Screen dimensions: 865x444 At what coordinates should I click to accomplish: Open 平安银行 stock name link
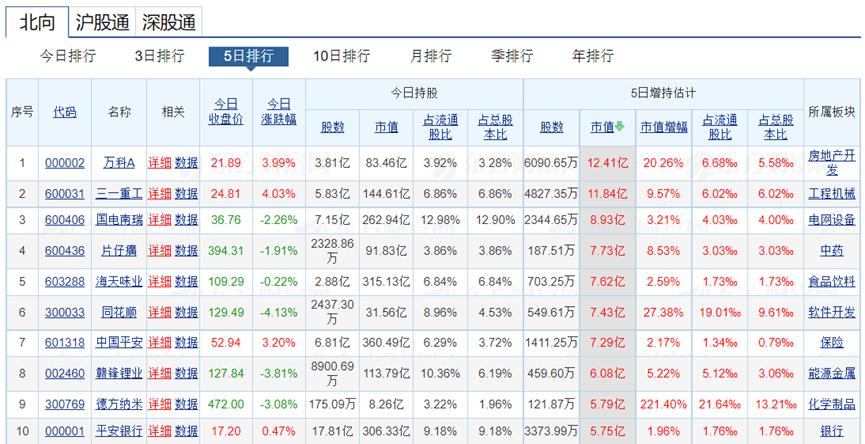pyautogui.click(x=119, y=430)
